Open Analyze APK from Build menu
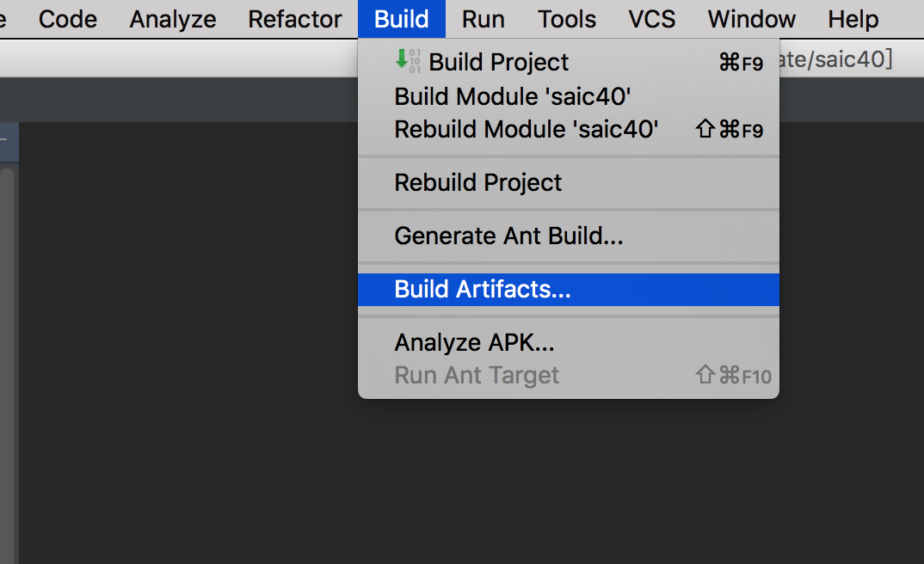This screenshot has height=564, width=924. [474, 342]
